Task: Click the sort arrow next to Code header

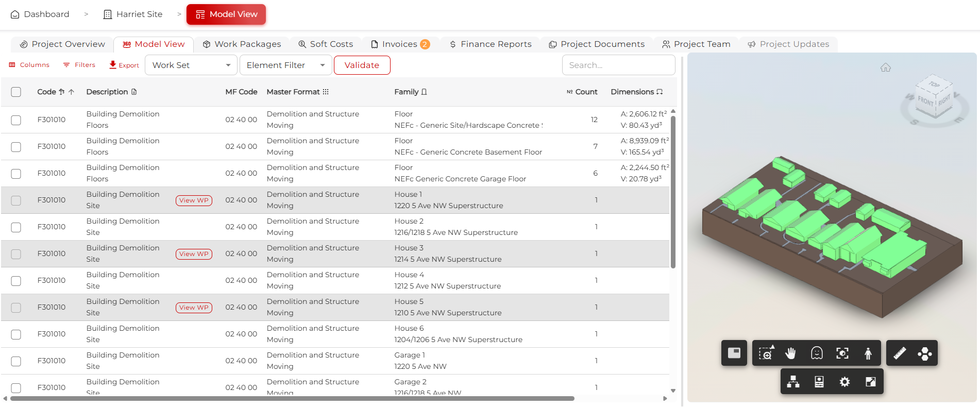Action: 71,92
